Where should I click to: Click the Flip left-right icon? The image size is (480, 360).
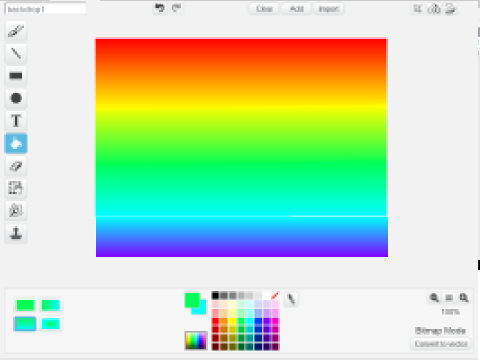pyautogui.click(x=434, y=9)
